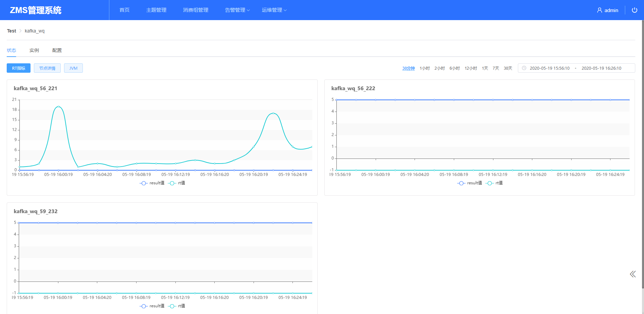Click the kafka_wq_56_221 chart title
The width and height of the screenshot is (644, 314).
pyautogui.click(x=36, y=88)
